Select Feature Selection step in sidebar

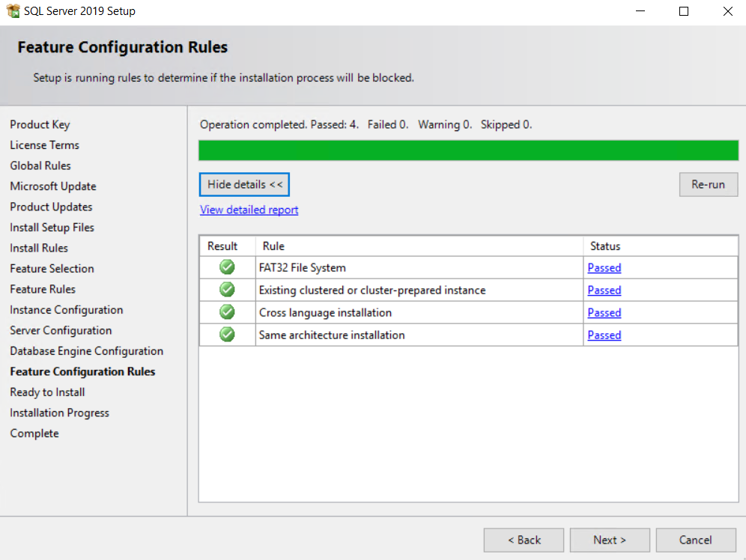click(x=52, y=269)
